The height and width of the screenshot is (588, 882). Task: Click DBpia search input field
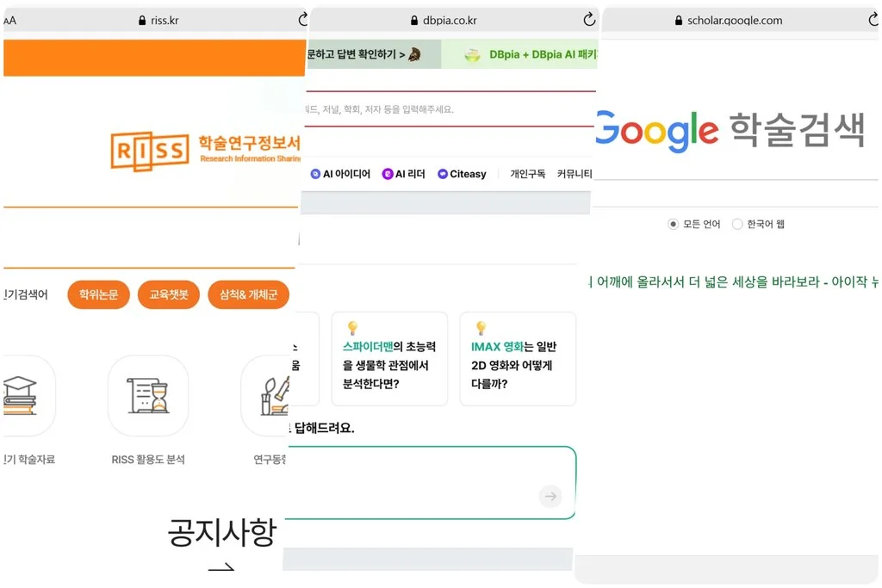pyautogui.click(x=449, y=109)
